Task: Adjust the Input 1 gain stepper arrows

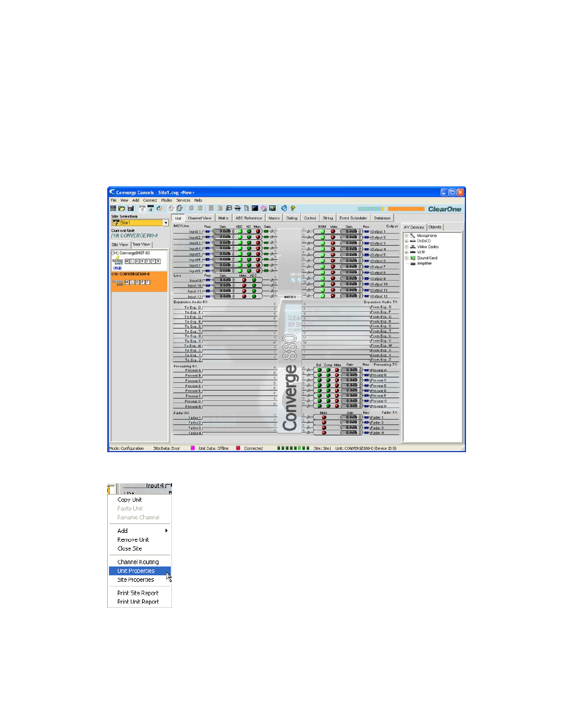Action: coord(233,232)
